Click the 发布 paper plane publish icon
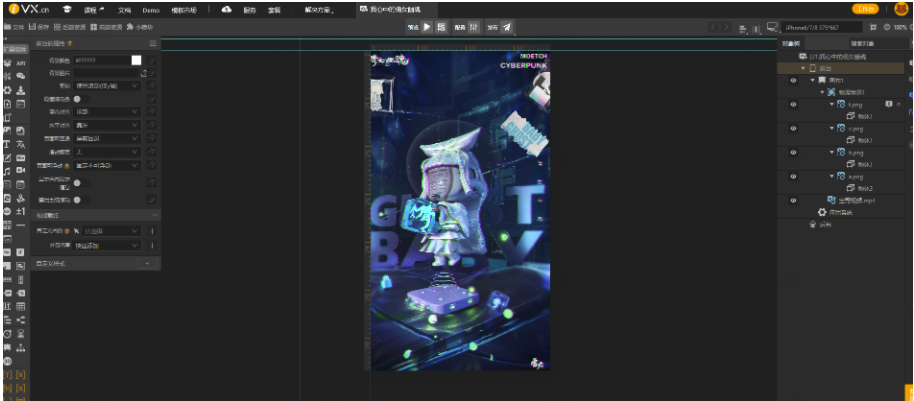 click(x=508, y=27)
